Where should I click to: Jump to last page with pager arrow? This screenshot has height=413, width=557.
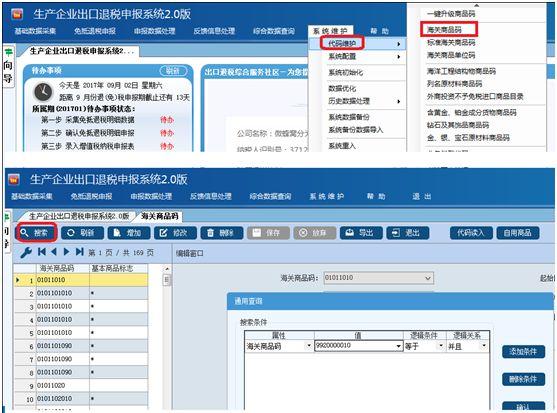79,252
